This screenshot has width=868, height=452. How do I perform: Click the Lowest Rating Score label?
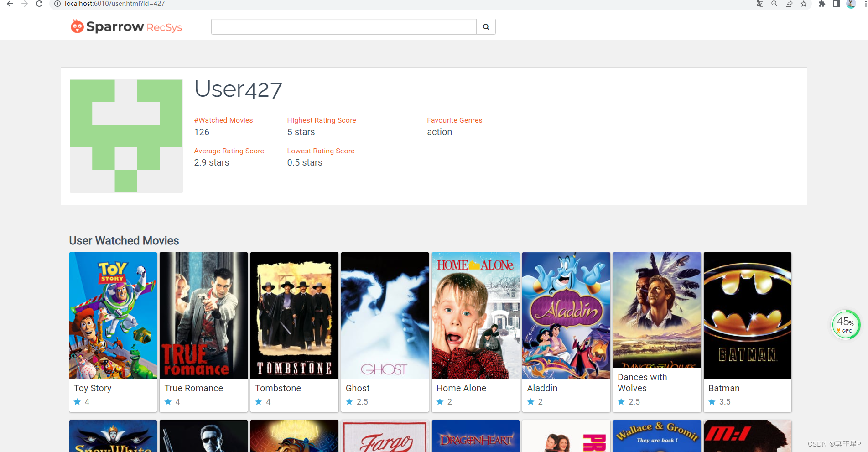321,151
